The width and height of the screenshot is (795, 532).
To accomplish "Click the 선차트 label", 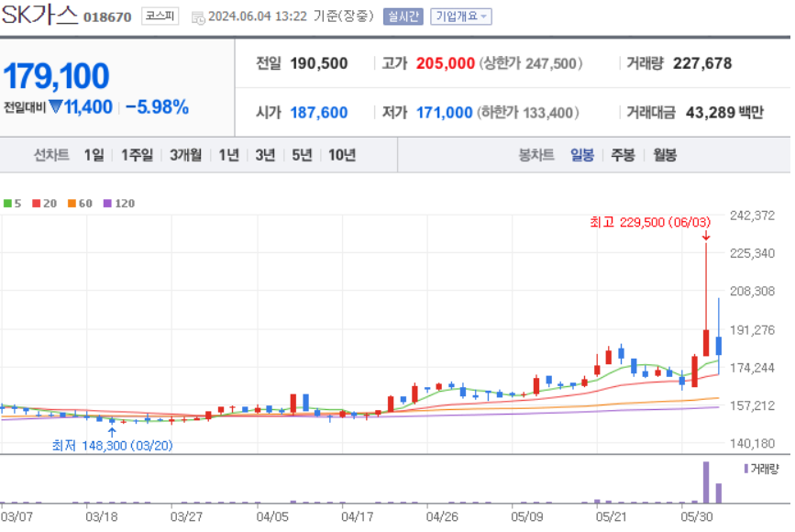I will [51, 155].
